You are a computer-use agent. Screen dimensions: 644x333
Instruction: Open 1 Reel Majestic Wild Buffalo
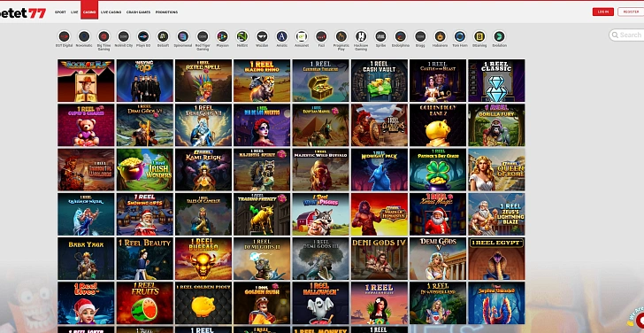321,169
